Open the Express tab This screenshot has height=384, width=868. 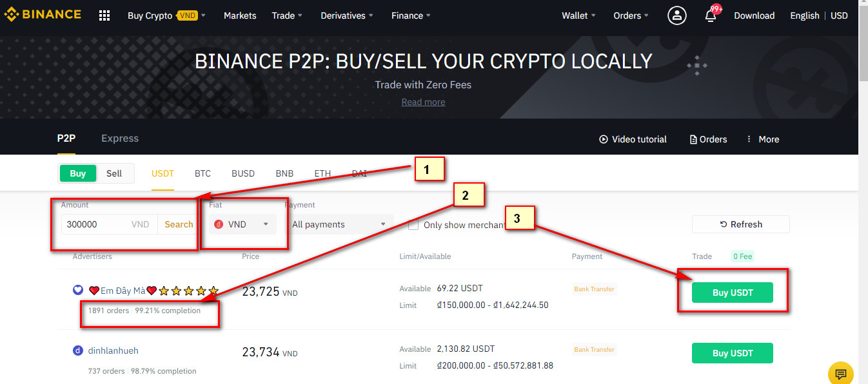point(120,139)
